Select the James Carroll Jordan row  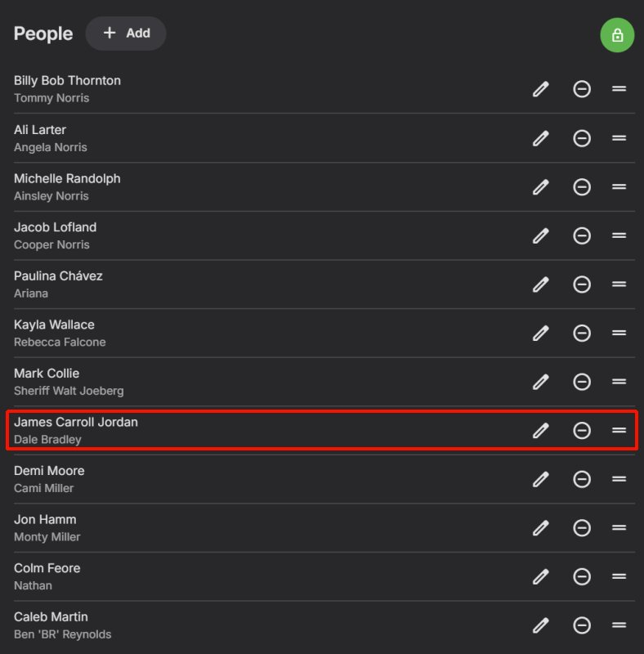pyautogui.click(x=245, y=430)
